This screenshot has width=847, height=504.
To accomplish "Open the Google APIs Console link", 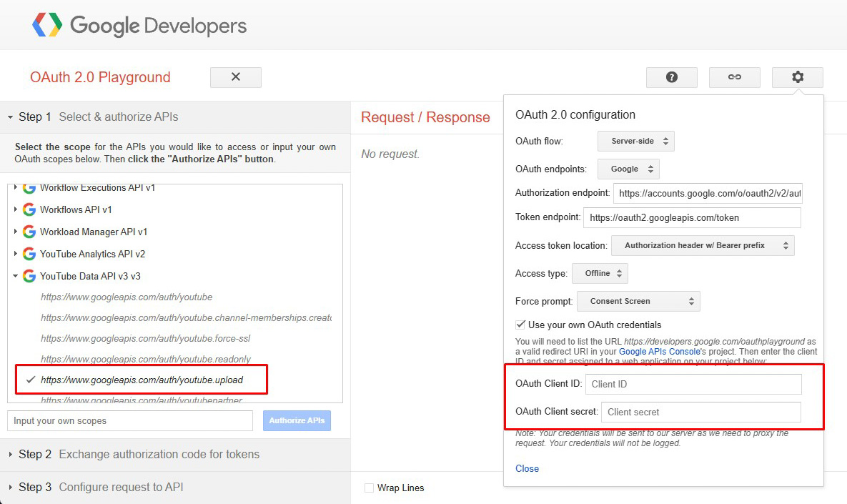I will pos(659,351).
